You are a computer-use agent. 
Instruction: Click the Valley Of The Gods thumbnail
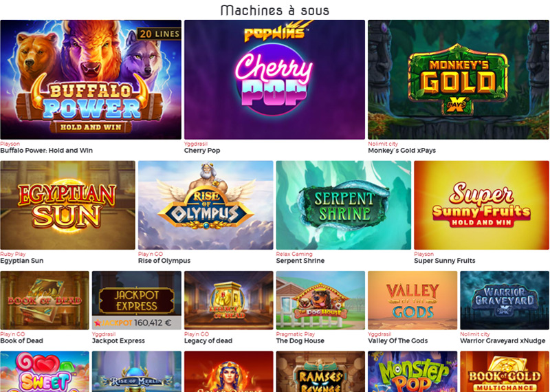point(412,300)
